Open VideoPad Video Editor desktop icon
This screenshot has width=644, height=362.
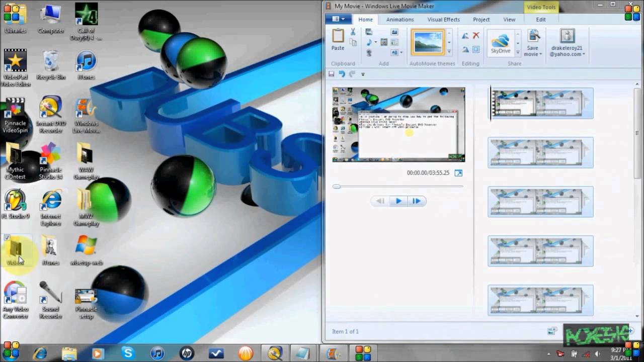[x=15, y=67]
